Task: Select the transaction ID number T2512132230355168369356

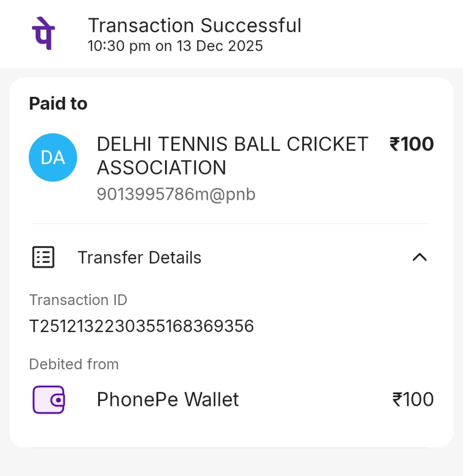Action: 142,326
